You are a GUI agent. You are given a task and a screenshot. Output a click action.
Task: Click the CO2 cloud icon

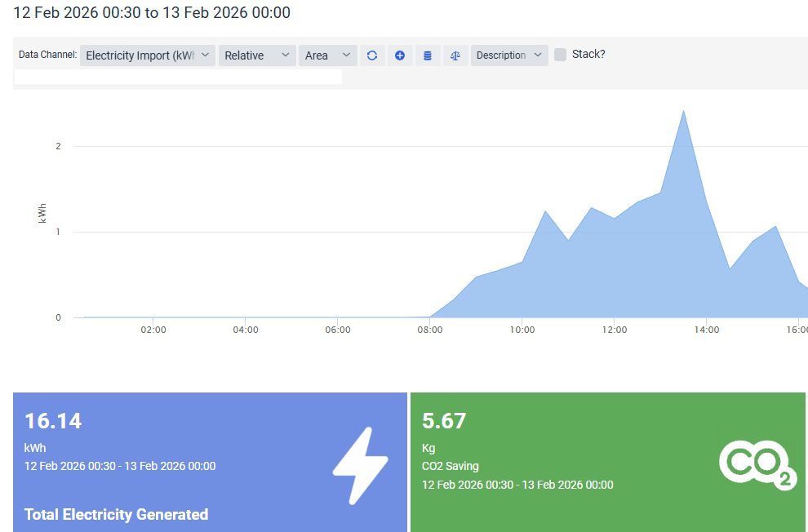(757, 464)
